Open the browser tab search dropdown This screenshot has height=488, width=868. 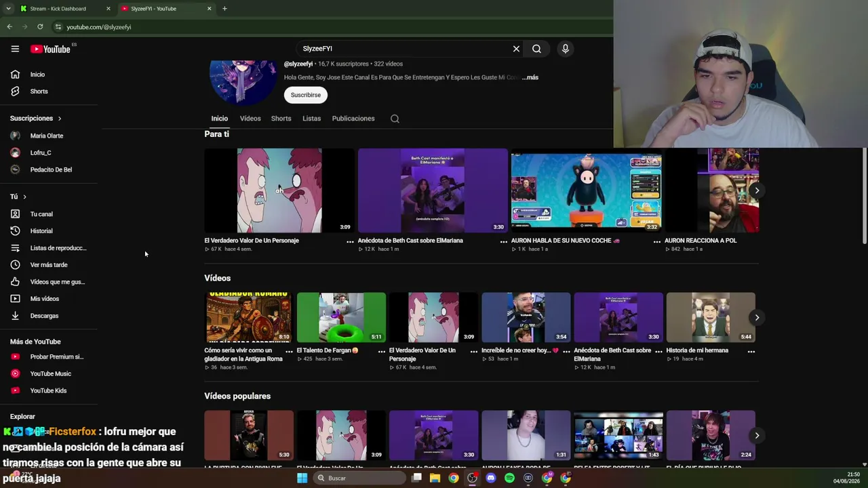[8, 9]
